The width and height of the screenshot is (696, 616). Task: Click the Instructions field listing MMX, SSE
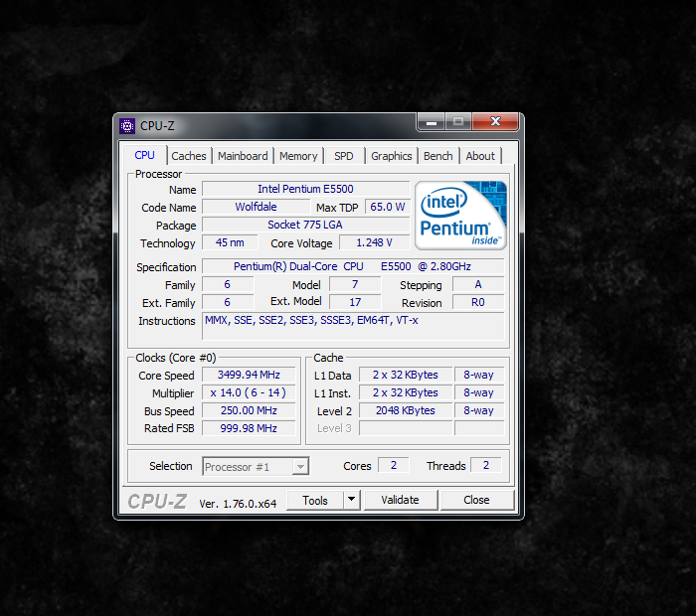[x=353, y=321]
